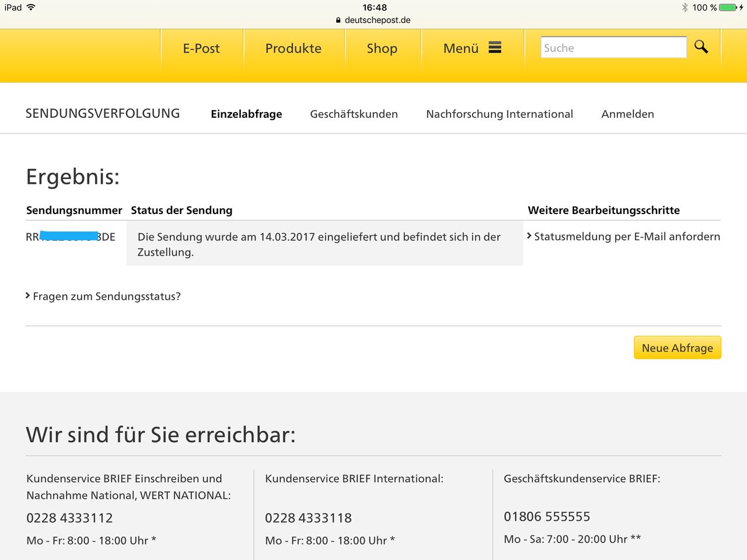Click the Wir sind für Sie erreichbar heading
The image size is (747, 560).
coord(161,435)
